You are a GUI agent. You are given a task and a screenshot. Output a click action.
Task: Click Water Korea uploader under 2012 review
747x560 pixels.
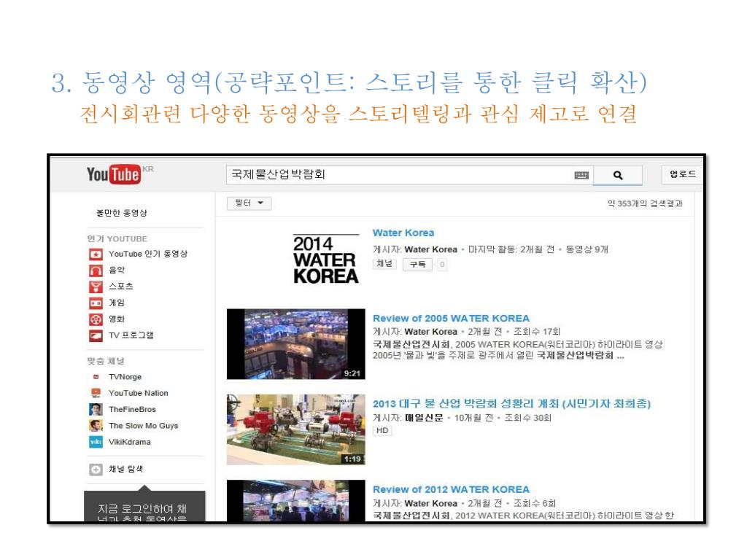click(430, 503)
